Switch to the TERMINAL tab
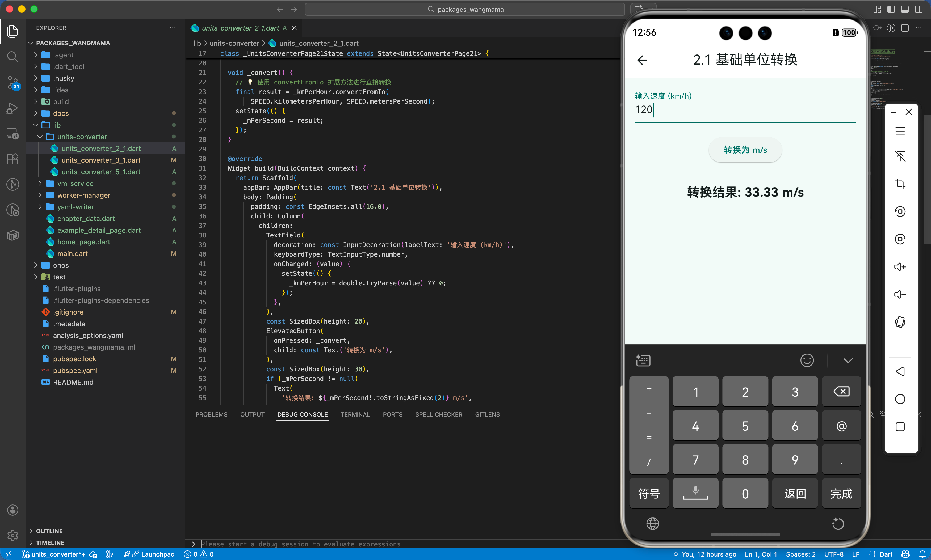 tap(355, 414)
